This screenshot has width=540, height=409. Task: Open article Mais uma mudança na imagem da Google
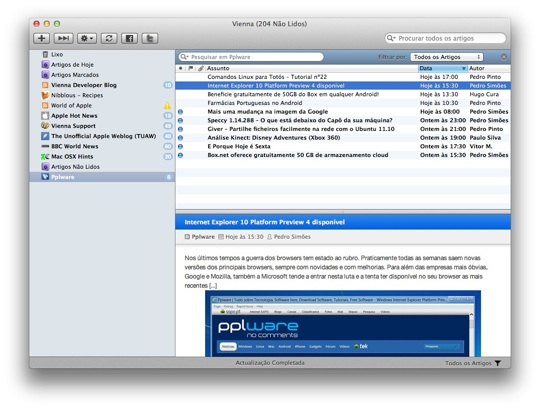coord(343,112)
